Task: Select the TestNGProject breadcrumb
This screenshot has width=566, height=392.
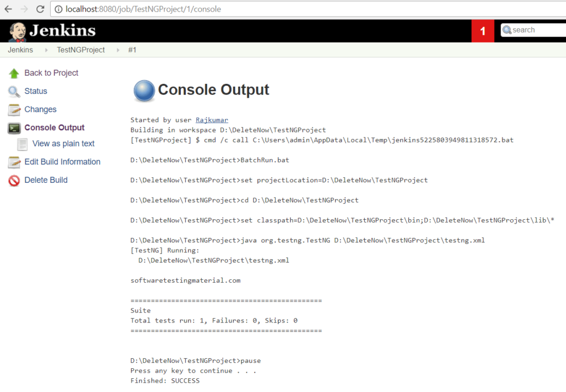Action: click(81, 50)
